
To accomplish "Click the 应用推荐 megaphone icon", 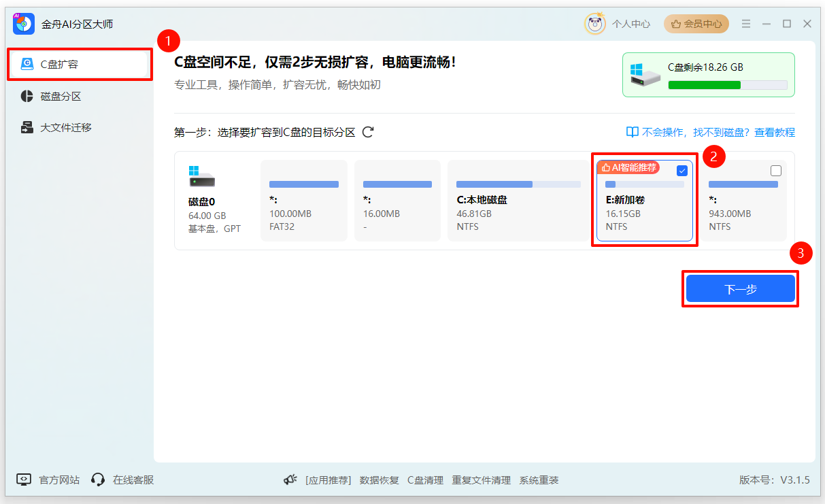I will [289, 479].
